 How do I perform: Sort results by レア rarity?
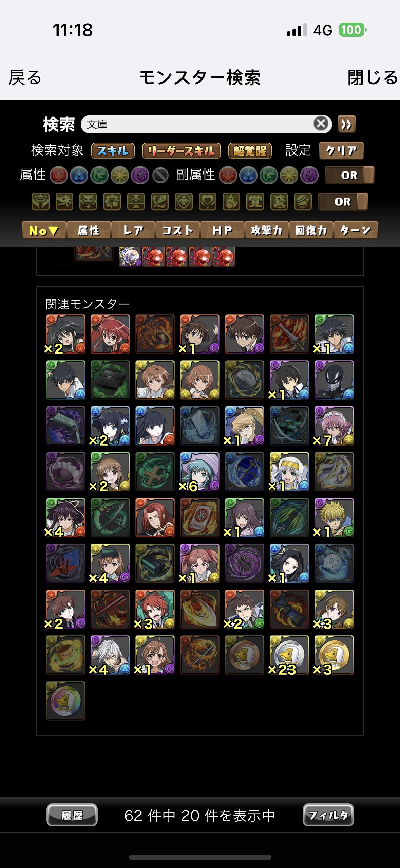point(133,230)
